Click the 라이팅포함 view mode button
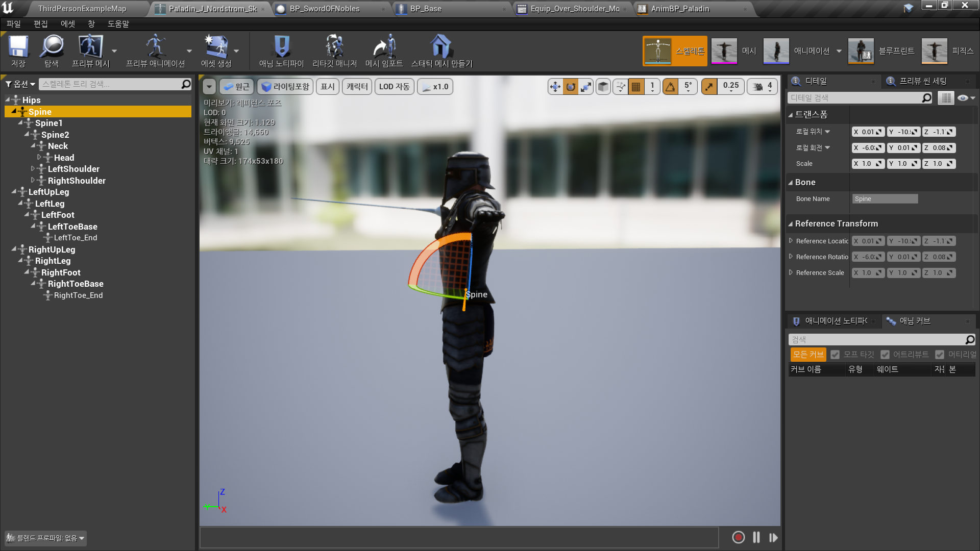980x551 pixels. pyautogui.click(x=285, y=87)
